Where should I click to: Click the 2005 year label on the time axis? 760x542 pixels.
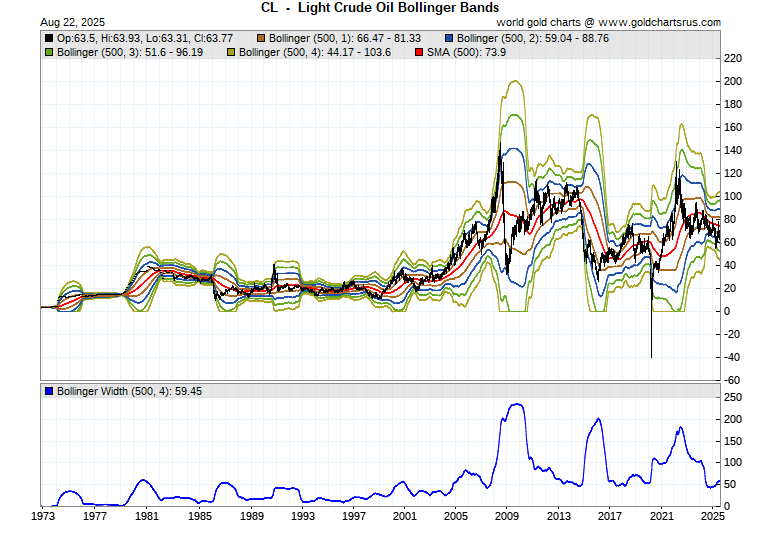click(456, 516)
